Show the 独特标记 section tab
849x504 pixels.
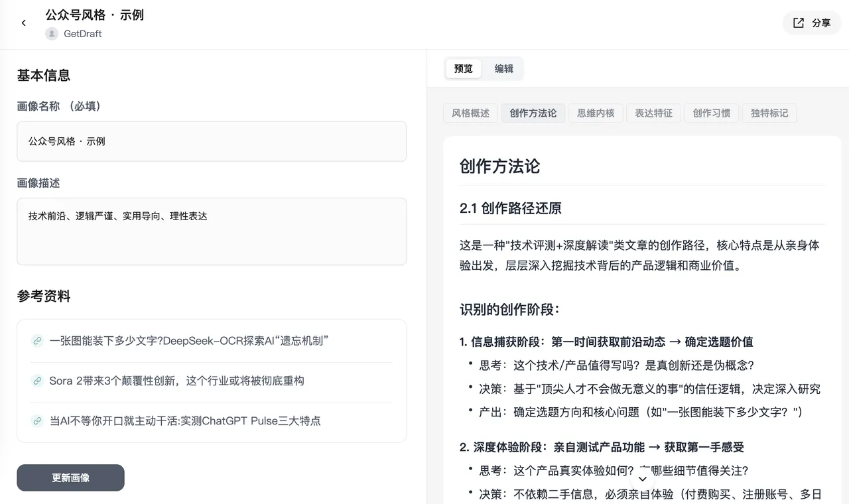click(769, 113)
